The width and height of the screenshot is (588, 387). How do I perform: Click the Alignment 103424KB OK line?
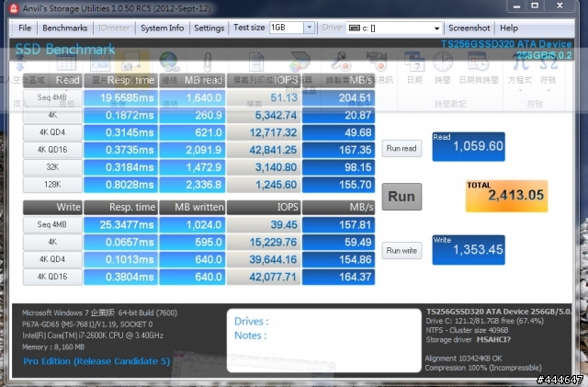(463, 359)
